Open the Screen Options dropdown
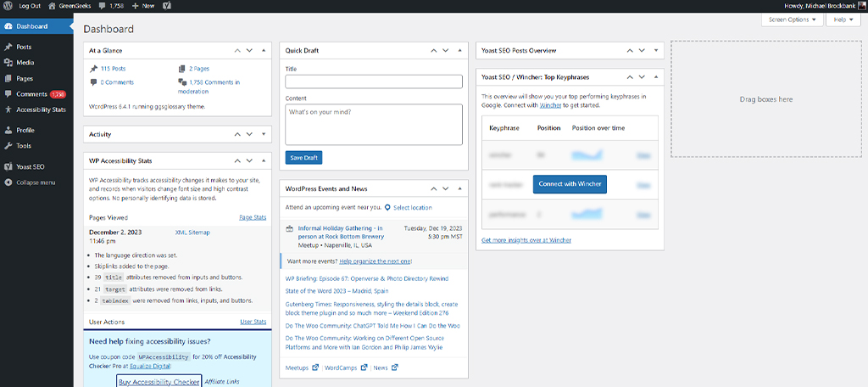This screenshot has height=387, width=868. [x=793, y=20]
